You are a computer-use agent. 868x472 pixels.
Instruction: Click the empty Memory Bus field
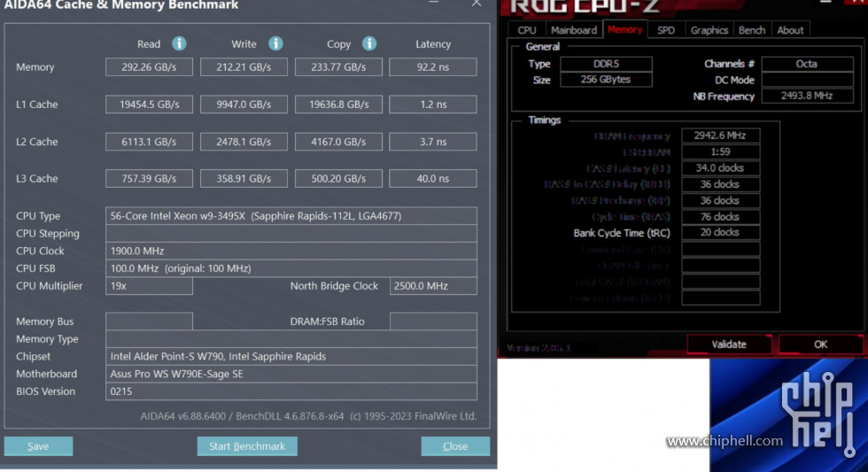tap(149, 321)
